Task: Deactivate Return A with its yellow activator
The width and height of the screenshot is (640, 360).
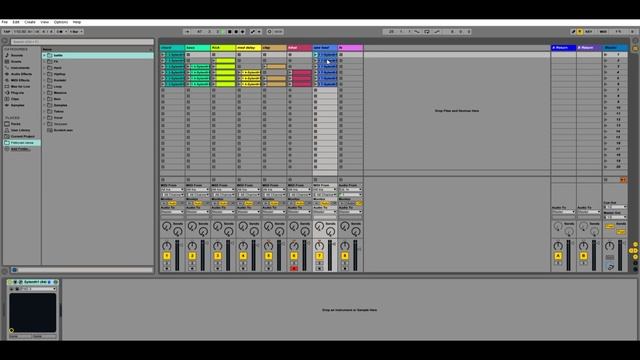Action: pyautogui.click(x=558, y=256)
